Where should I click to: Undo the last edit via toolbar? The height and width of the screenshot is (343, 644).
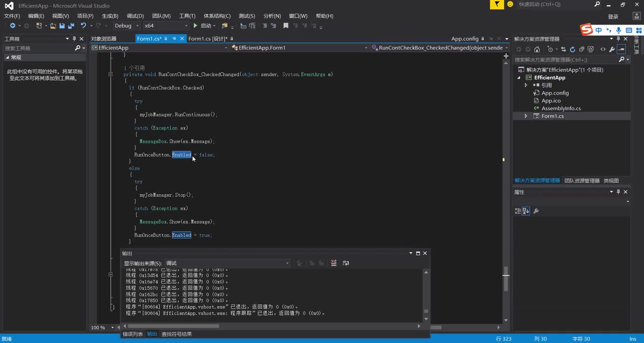pyautogui.click(x=83, y=26)
